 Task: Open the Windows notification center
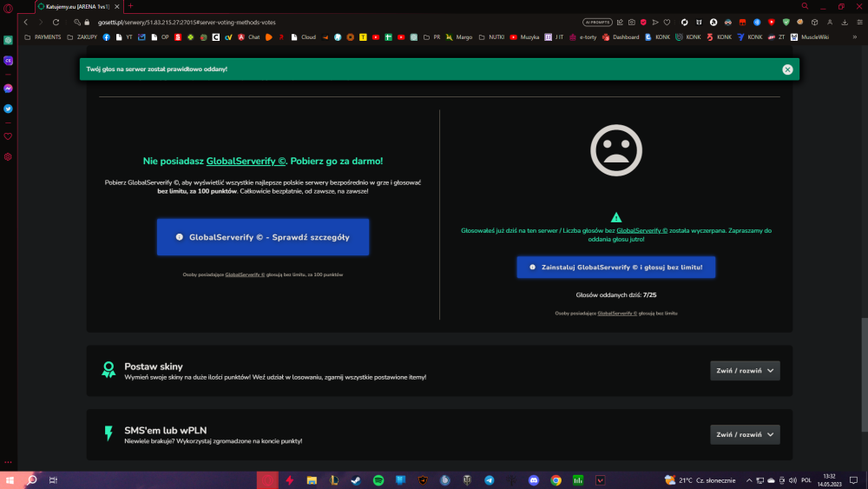[x=853, y=480]
